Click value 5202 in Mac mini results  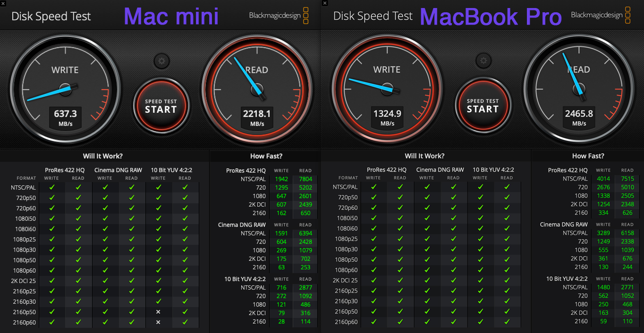tap(305, 188)
